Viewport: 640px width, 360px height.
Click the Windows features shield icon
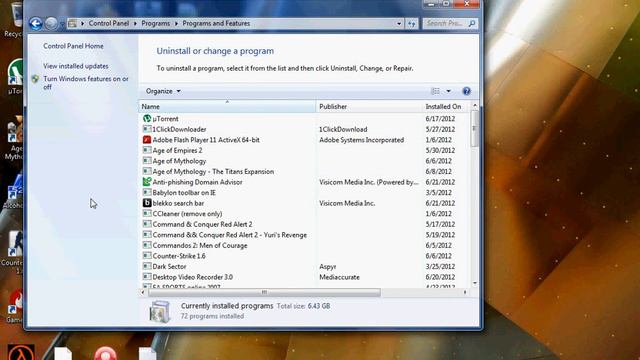click(36, 79)
